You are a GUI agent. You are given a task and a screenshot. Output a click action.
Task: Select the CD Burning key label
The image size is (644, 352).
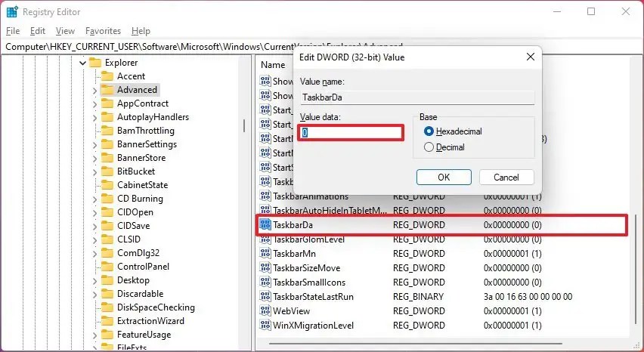pos(140,199)
